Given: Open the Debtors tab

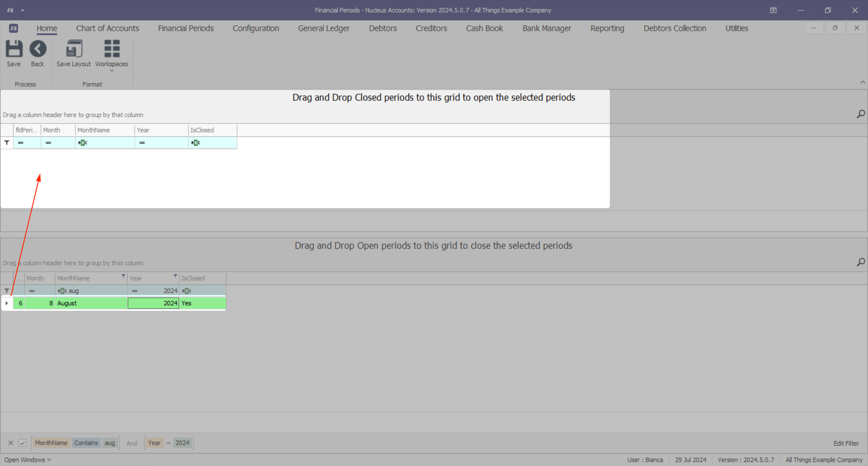Looking at the screenshot, I should [383, 28].
